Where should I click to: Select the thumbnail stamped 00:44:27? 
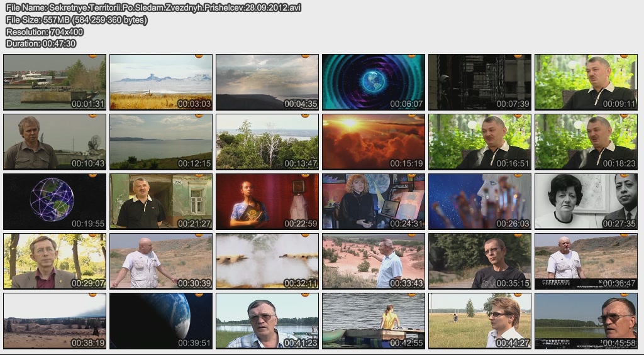[480, 321]
